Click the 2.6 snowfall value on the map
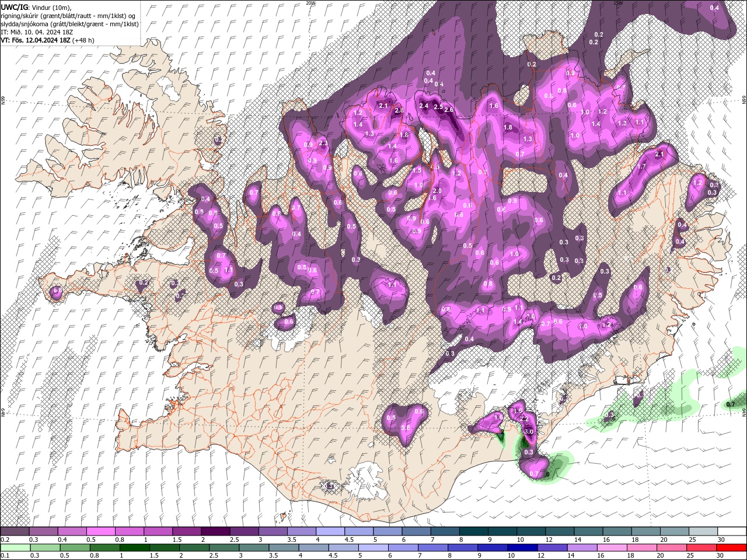Viewport: 747px width, 560px height. (449, 110)
